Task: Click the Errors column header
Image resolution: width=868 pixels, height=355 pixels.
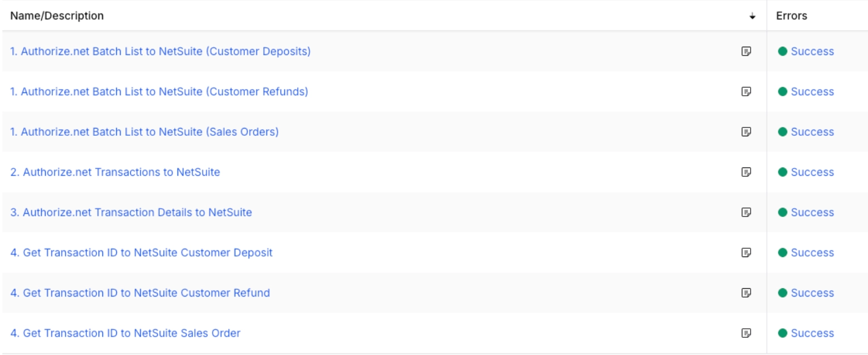Action: point(791,16)
